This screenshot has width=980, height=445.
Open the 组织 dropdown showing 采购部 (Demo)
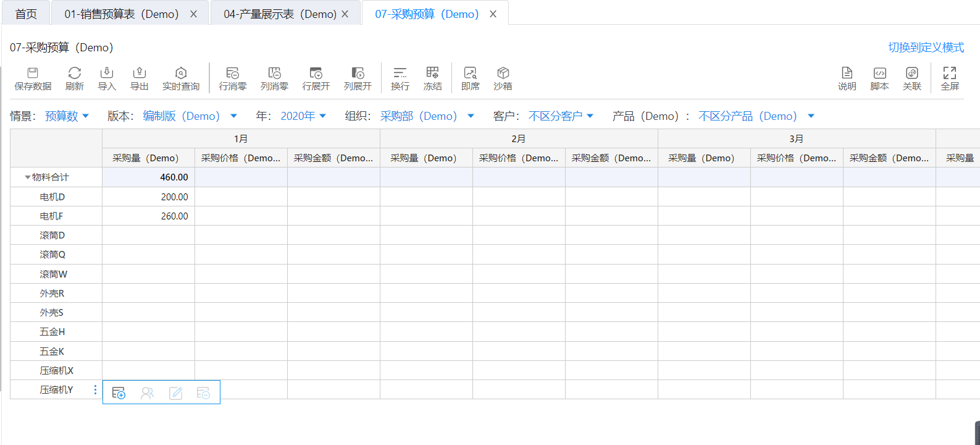click(x=427, y=116)
